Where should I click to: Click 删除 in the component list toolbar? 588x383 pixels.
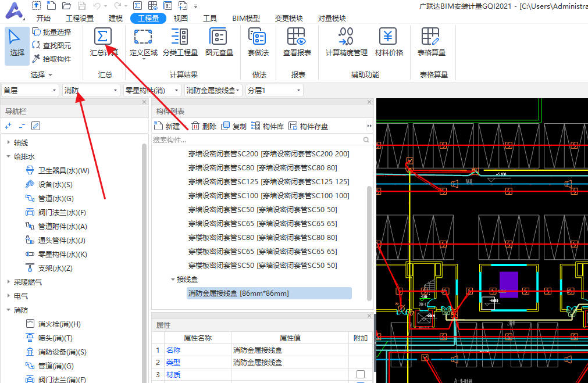coord(204,126)
